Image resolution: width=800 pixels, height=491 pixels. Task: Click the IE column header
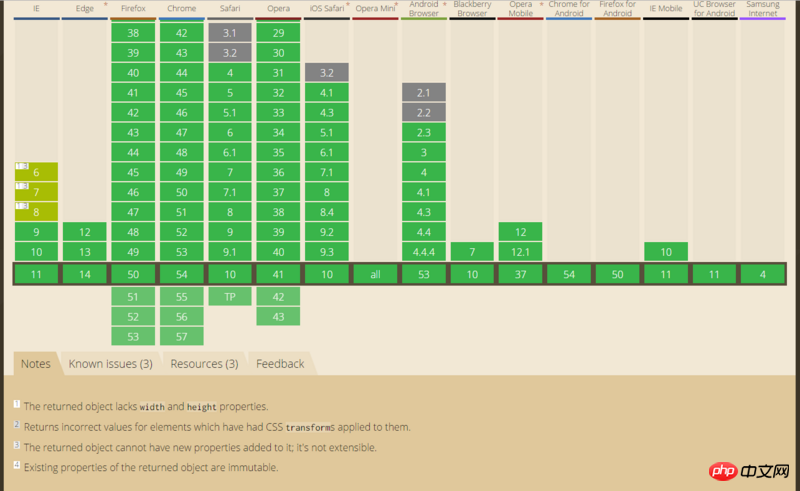point(36,9)
